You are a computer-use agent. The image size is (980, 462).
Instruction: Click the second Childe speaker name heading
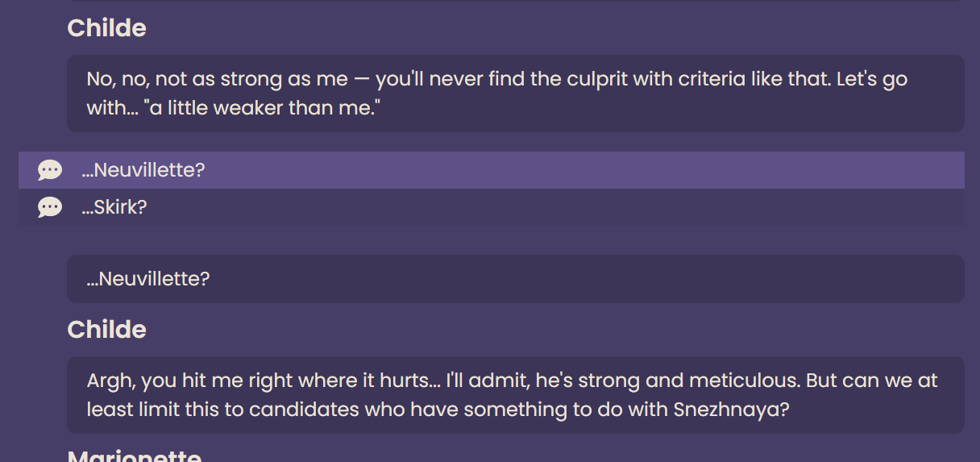pos(107,330)
